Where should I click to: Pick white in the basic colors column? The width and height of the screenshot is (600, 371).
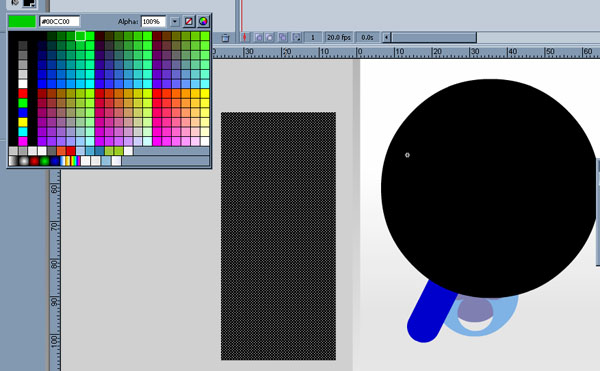(x=23, y=84)
